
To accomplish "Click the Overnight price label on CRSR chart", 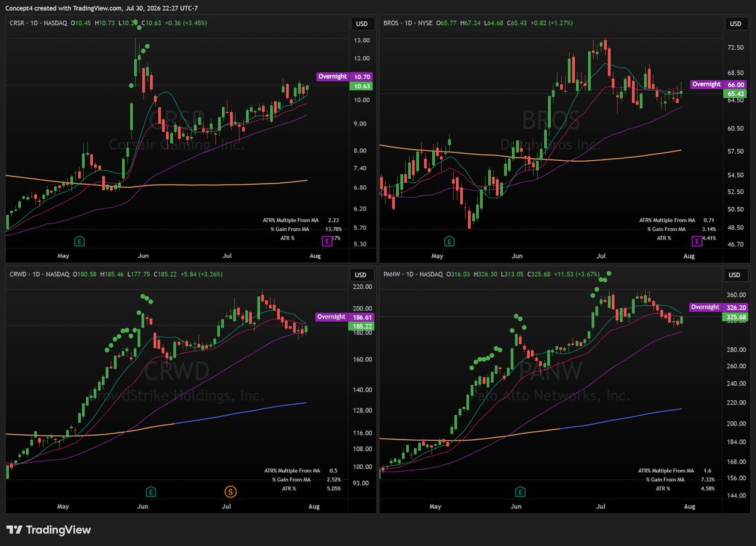I will coord(333,76).
